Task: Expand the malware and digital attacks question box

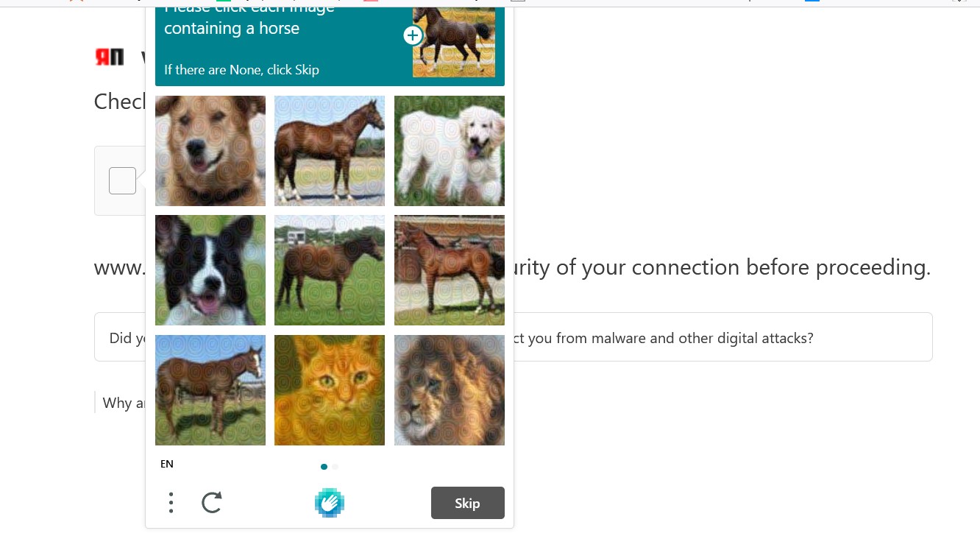Action: [x=514, y=336]
